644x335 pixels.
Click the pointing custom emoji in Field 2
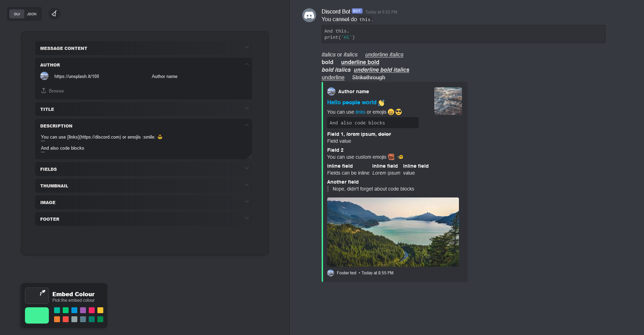(400, 157)
